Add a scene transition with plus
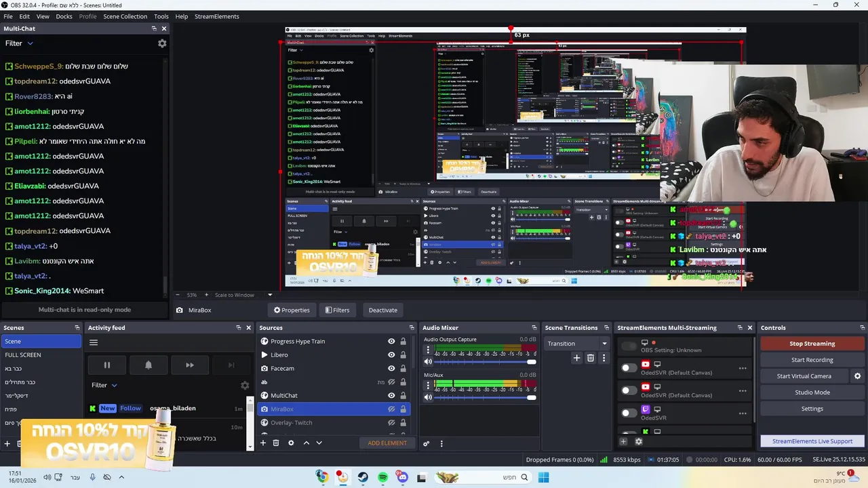Viewport: 868px width, 488px height. pyautogui.click(x=576, y=358)
